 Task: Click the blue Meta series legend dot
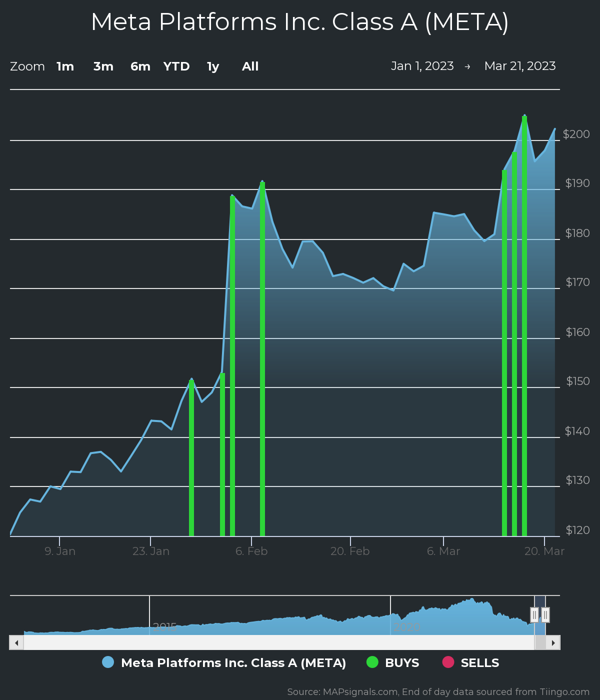[x=108, y=662]
